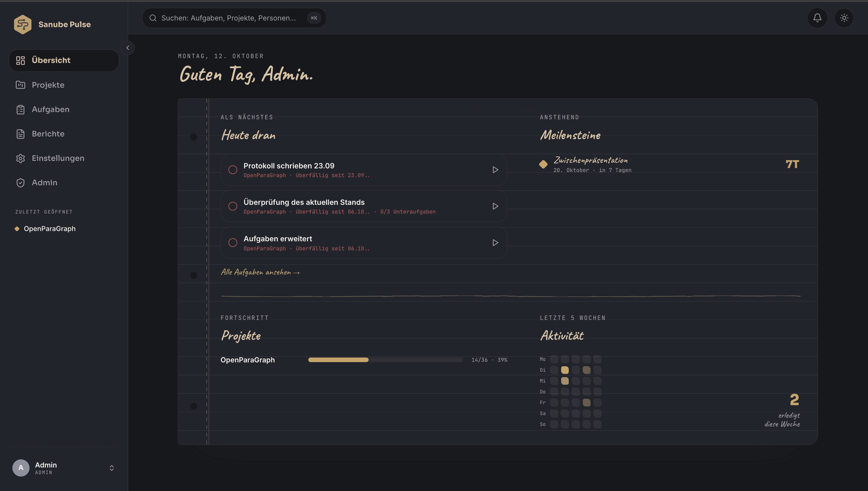868x491 pixels.
Task: Open the Protokoll schreiben 23.09 task title
Action: pyautogui.click(x=289, y=166)
